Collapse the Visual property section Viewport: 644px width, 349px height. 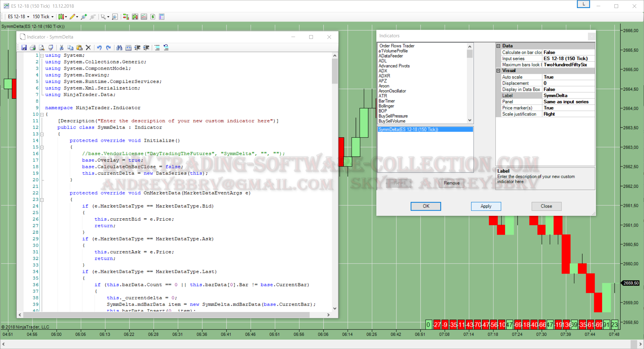pyautogui.click(x=498, y=71)
